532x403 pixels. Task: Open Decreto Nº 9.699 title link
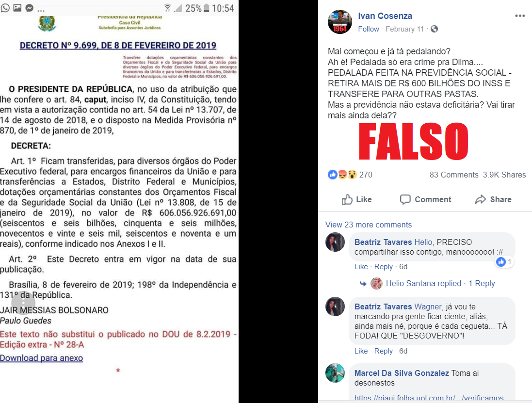coord(118,46)
